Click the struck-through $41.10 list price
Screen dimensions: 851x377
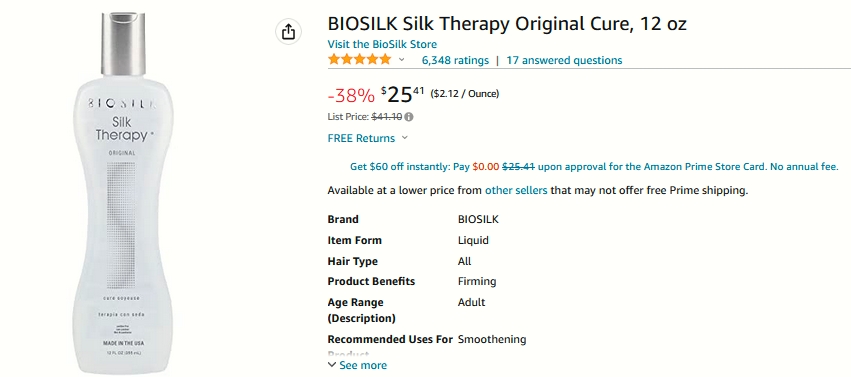coord(386,117)
